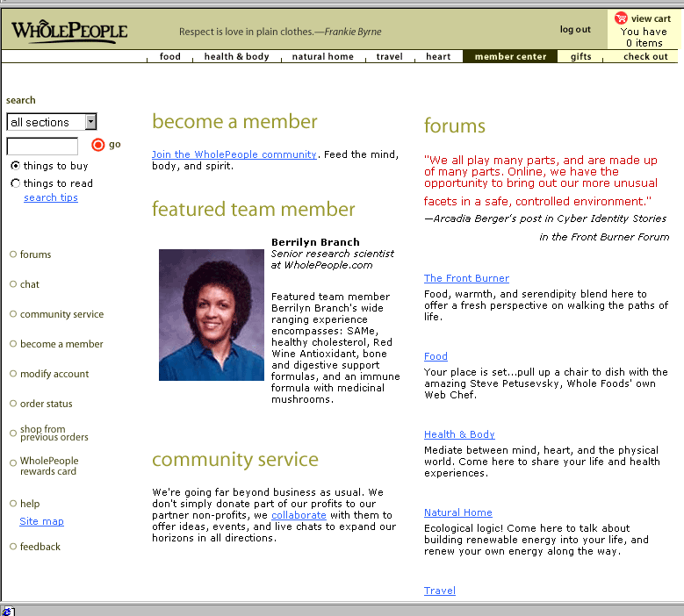The image size is (684, 616).
Task: Open the health & body tab
Action: tap(237, 57)
